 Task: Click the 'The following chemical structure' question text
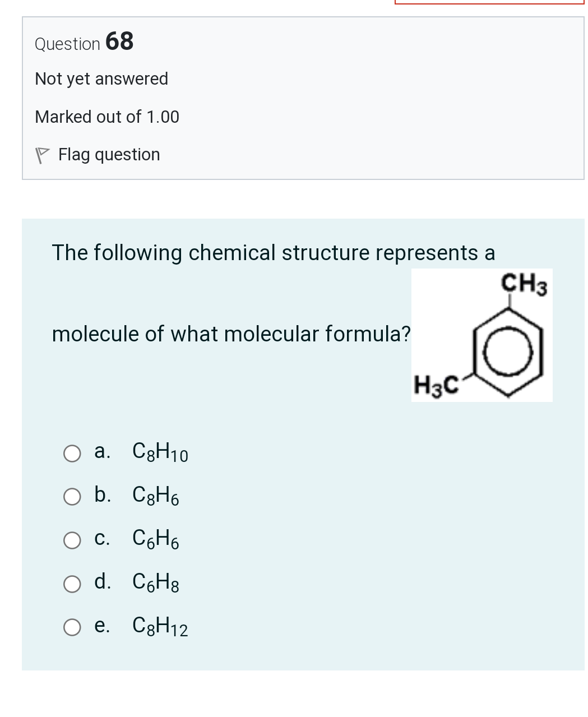(274, 252)
